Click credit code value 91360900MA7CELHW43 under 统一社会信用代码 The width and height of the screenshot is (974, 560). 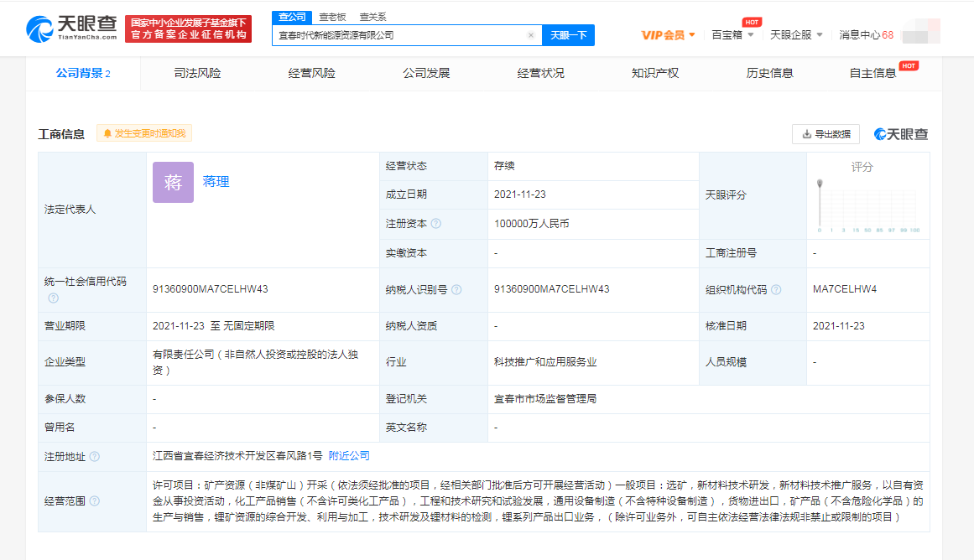pos(210,289)
